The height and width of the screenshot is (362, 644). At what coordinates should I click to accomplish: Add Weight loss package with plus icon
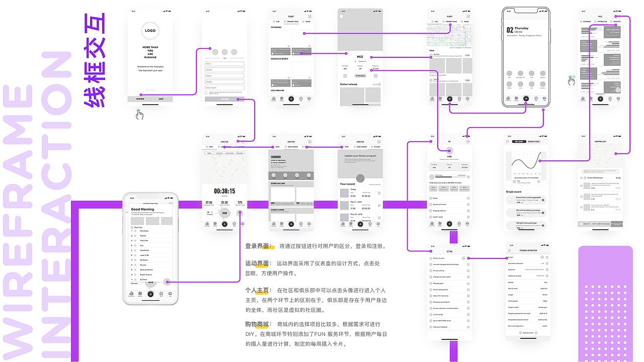point(543,227)
